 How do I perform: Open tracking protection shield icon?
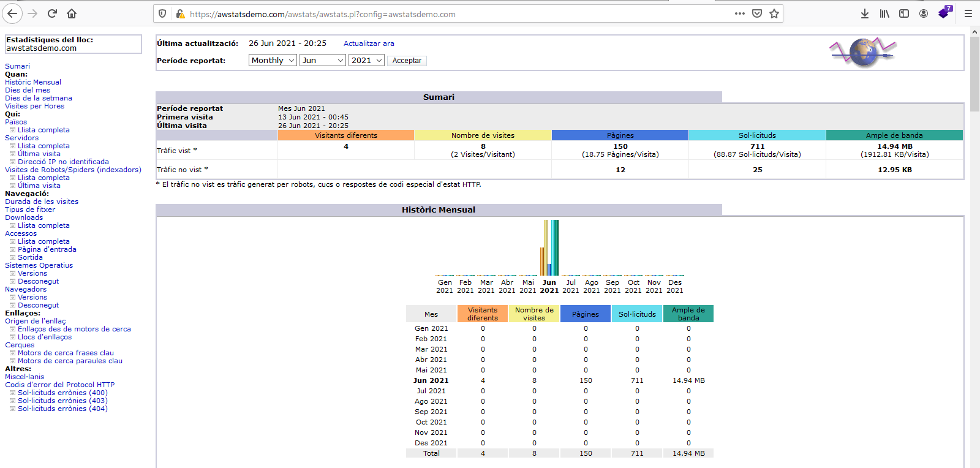tap(162, 13)
